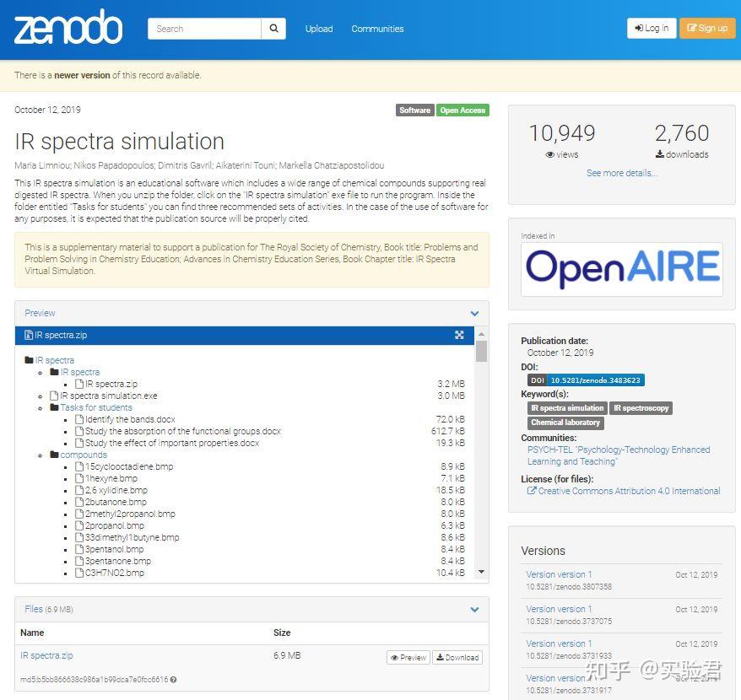
Task: Click the Tasks for students folder icon
Action: coord(54,407)
